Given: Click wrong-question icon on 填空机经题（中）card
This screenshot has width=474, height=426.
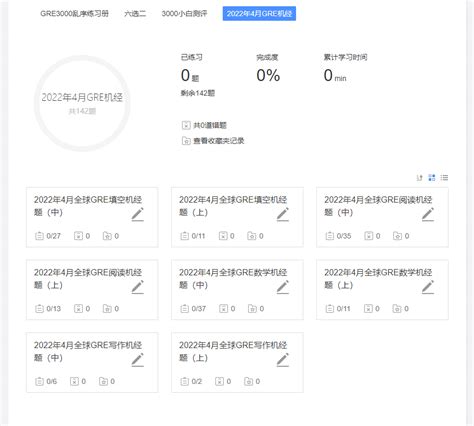Looking at the screenshot, I should [78, 236].
